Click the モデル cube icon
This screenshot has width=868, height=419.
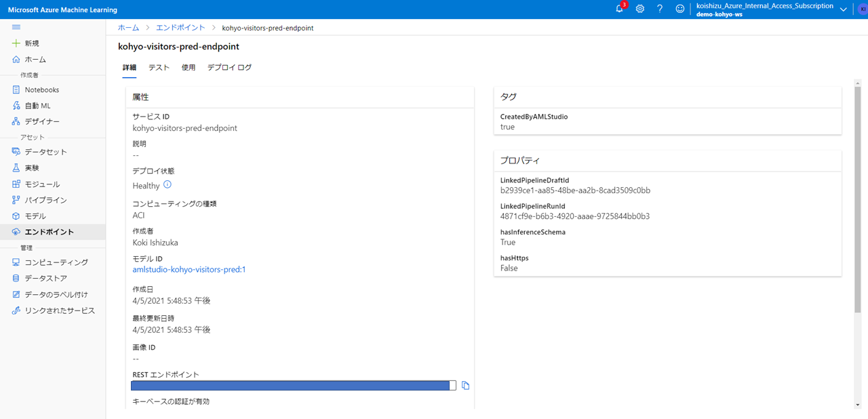click(x=16, y=216)
